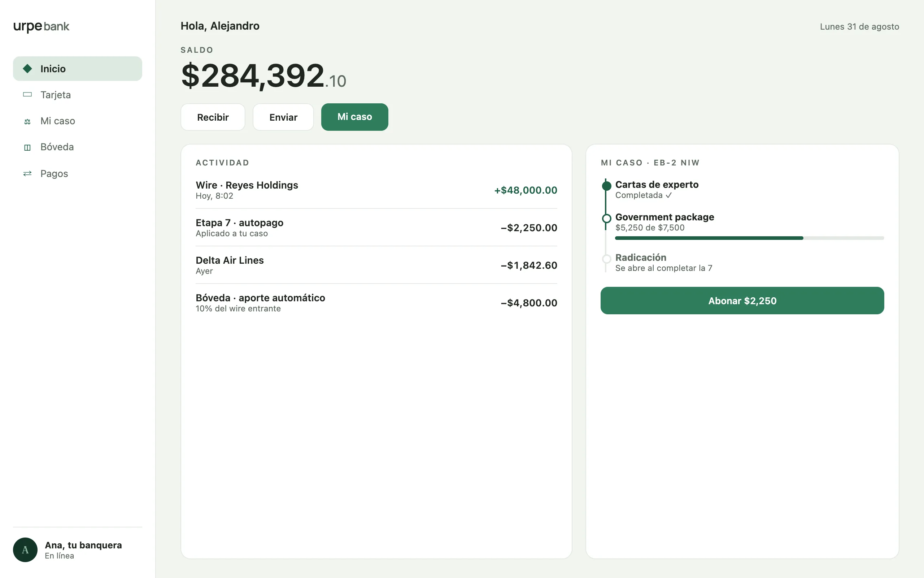The image size is (924, 578).
Task: Click the filled Cartas de experto stage dot
Action: click(x=606, y=186)
